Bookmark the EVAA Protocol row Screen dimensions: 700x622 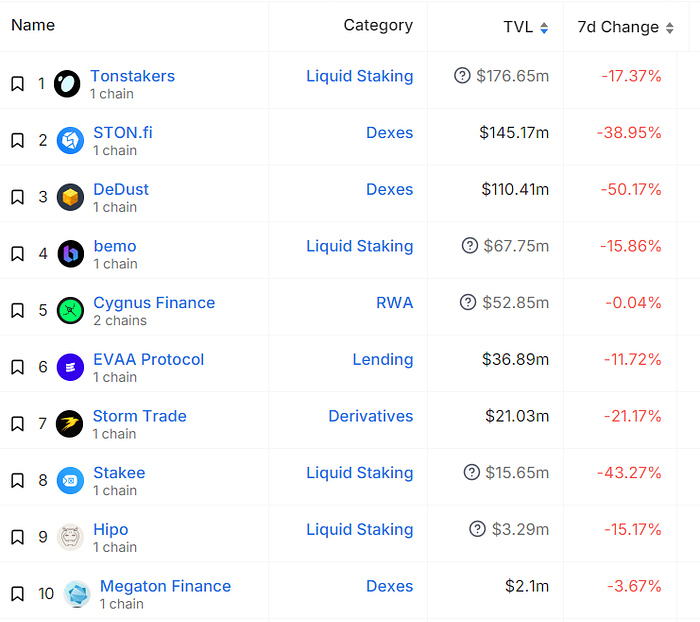click(x=17, y=367)
